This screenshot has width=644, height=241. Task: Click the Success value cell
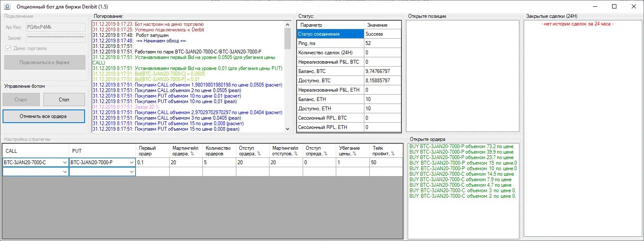click(x=382, y=34)
